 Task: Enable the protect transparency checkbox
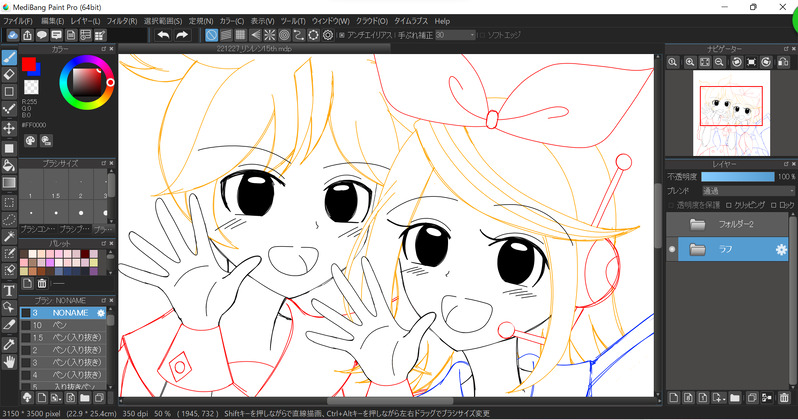(672, 205)
